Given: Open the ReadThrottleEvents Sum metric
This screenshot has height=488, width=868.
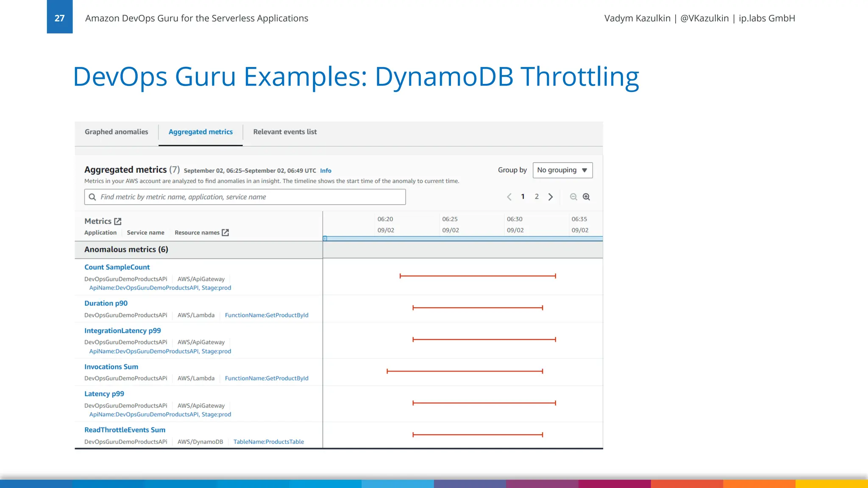Looking at the screenshot, I should tap(125, 430).
